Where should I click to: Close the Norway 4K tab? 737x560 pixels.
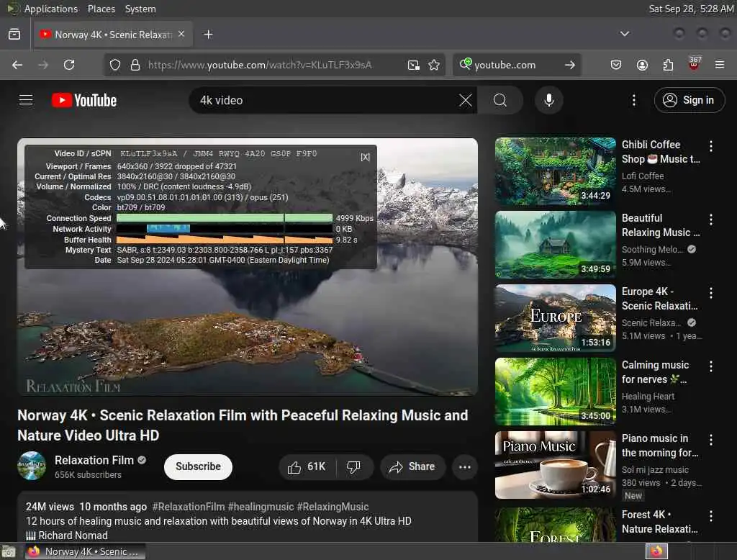[181, 35]
